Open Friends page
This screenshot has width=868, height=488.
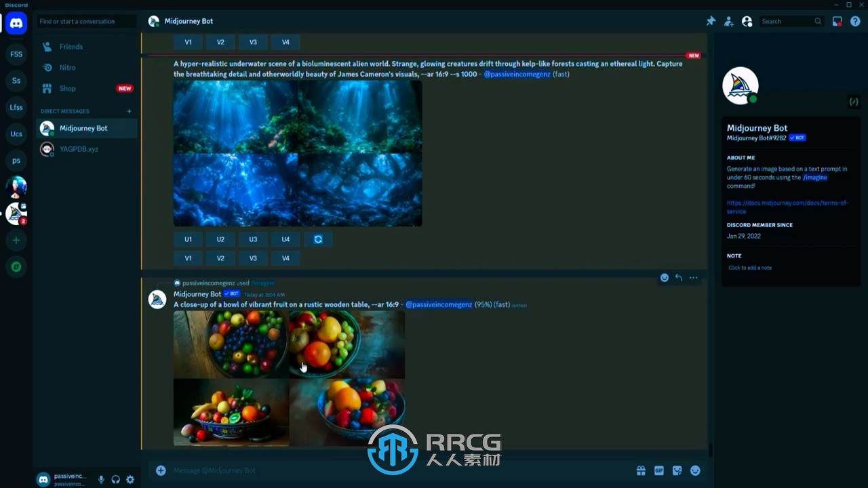(x=87, y=47)
